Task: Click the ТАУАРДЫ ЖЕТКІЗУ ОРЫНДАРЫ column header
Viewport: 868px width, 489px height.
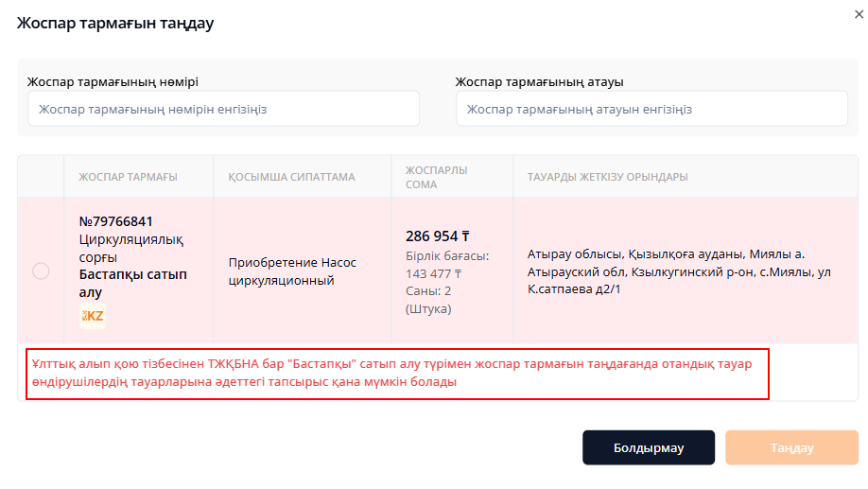Action: pos(607,177)
